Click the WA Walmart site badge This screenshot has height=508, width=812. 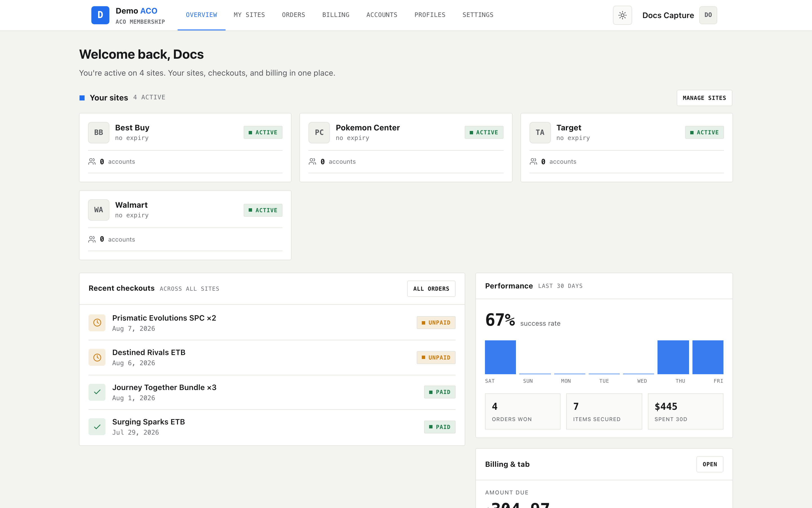98,210
